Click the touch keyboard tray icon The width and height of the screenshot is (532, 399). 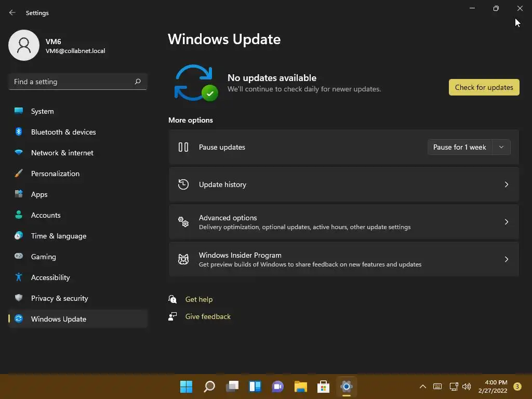437,386
